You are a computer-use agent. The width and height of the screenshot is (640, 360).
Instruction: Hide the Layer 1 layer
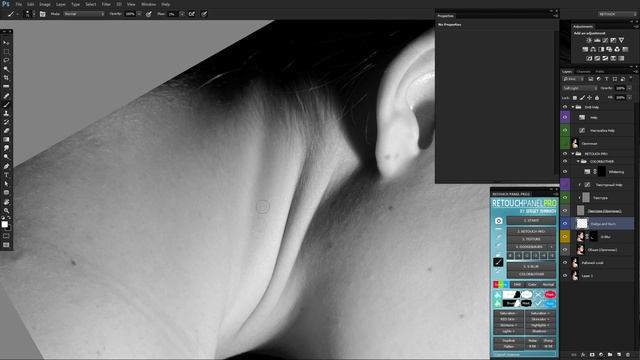point(565,276)
